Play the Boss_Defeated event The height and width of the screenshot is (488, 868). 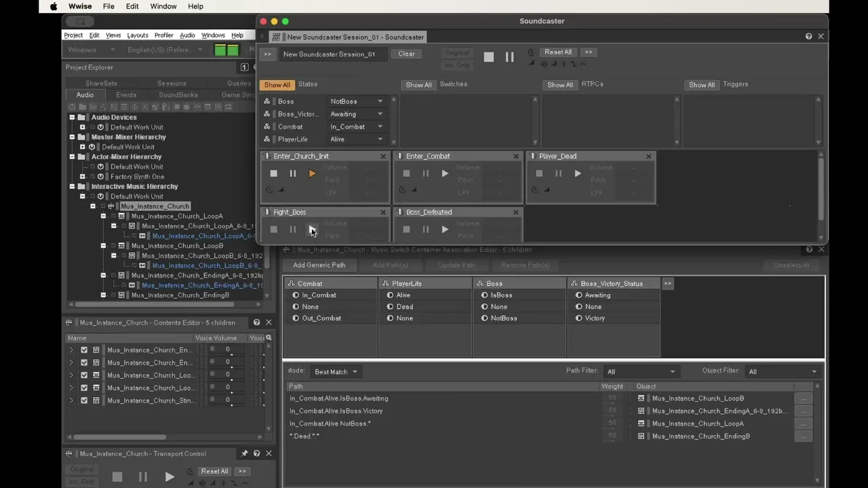pos(445,229)
